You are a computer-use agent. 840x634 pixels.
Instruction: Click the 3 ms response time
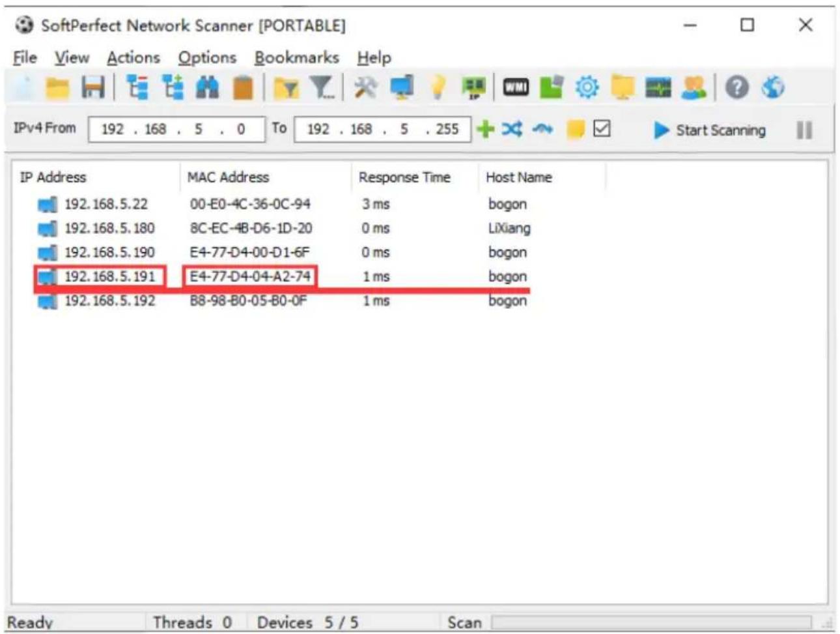pyautogui.click(x=376, y=204)
